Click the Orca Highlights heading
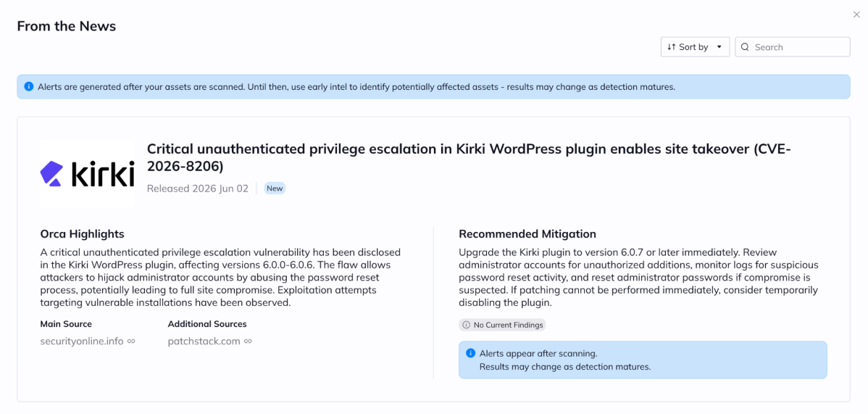Viewport: 868px width, 414px height. click(x=82, y=234)
